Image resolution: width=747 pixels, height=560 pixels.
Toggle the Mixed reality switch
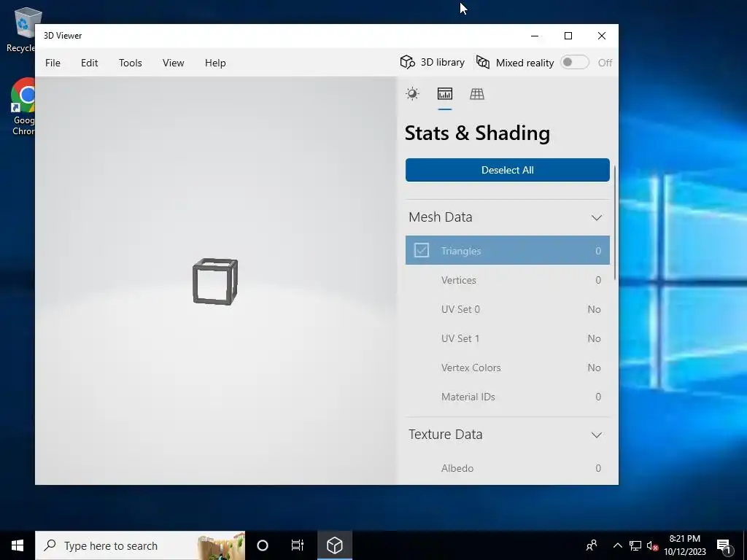575,63
